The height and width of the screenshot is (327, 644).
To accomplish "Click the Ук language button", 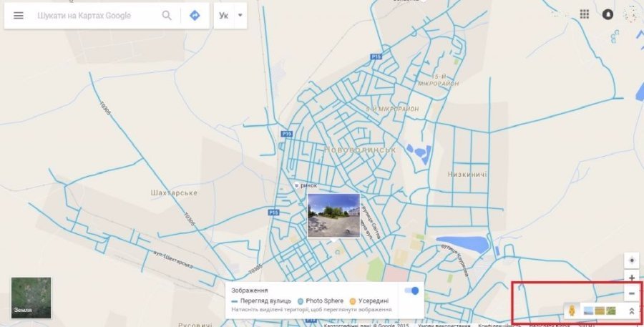I will click(x=224, y=16).
